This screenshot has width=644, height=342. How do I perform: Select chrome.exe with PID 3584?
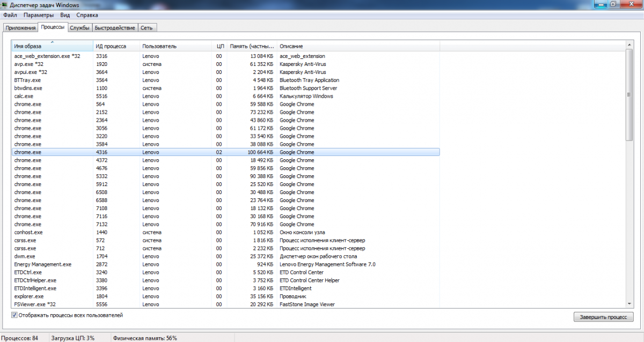(x=225, y=144)
